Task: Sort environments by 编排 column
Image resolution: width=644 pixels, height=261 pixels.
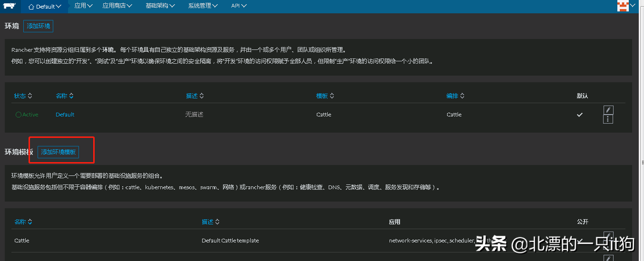Action: pyautogui.click(x=455, y=96)
